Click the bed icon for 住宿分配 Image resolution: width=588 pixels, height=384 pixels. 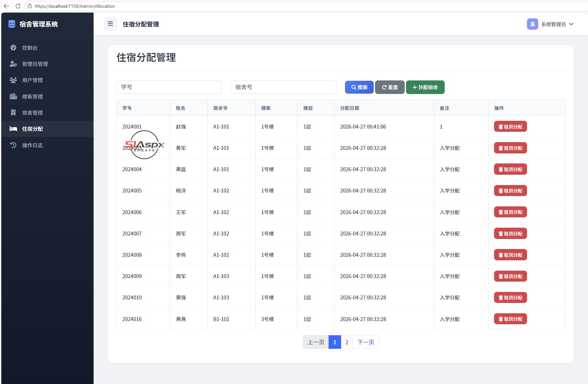tap(13, 129)
